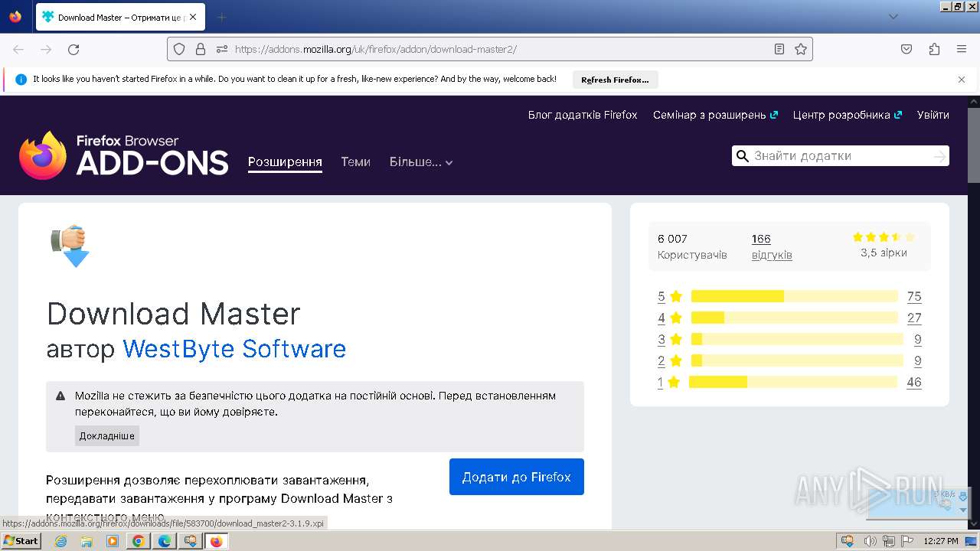Expand details with the Докладніше button
The image size is (980, 551).
(107, 436)
